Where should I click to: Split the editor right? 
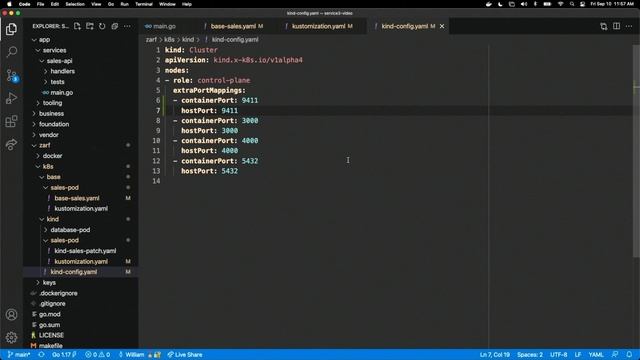tap(616, 26)
